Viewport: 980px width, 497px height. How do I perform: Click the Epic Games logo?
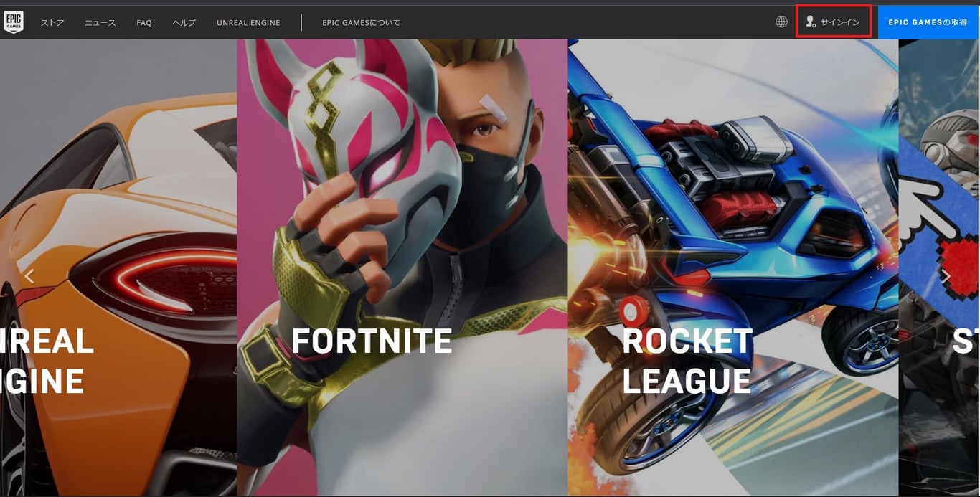tap(14, 22)
